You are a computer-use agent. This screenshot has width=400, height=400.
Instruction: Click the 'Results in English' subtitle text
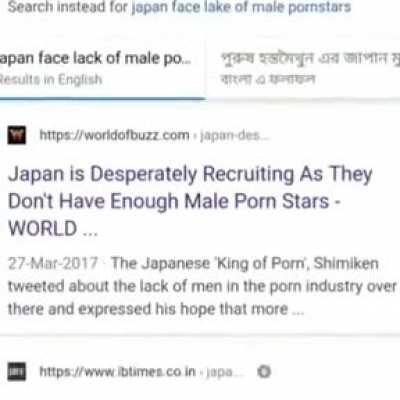[51, 80]
